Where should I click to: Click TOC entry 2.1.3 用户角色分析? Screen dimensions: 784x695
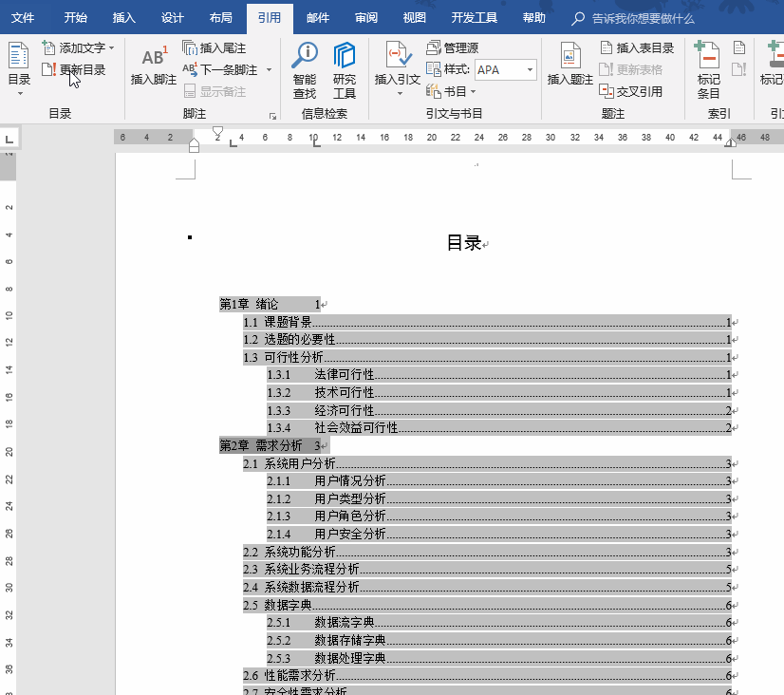point(499,516)
